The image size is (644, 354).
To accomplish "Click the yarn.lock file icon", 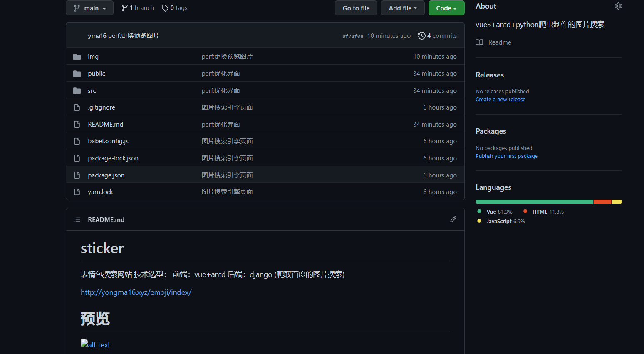I will (77, 192).
